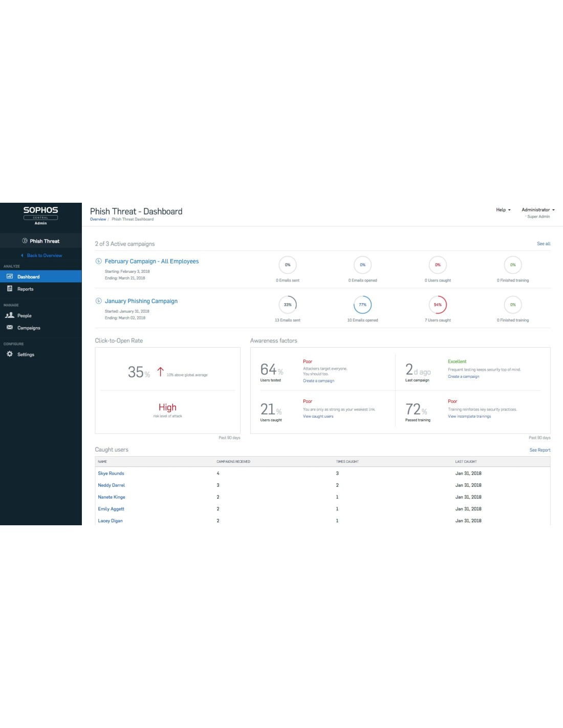Image resolution: width=563 pixels, height=728 pixels.
Task: Click the Campaigns envelope icon
Action: pyautogui.click(x=10, y=328)
